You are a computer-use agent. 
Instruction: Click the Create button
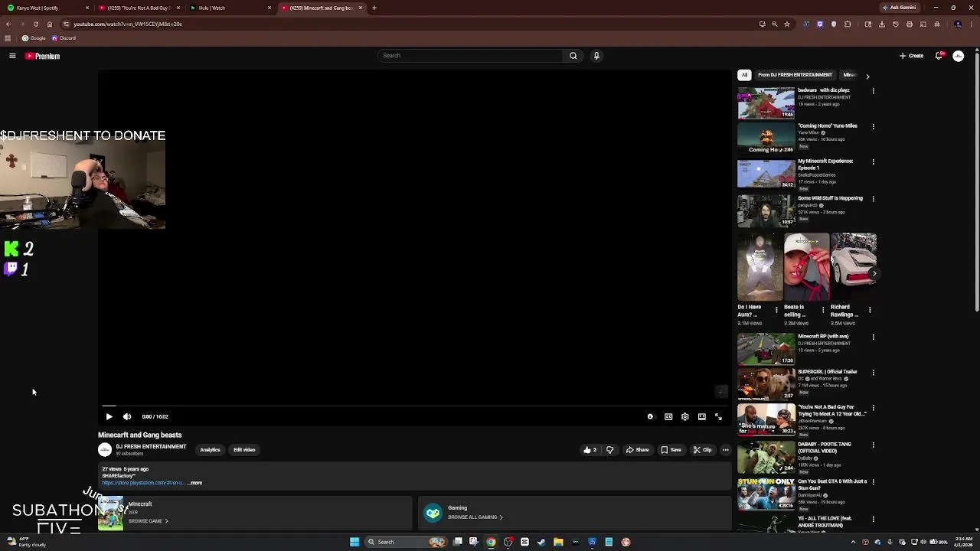click(x=911, y=56)
